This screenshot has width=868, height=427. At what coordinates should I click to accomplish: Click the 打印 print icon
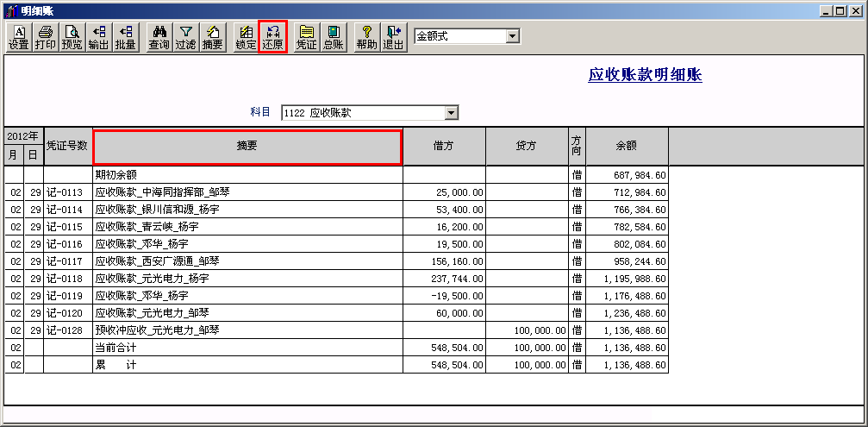[46, 38]
